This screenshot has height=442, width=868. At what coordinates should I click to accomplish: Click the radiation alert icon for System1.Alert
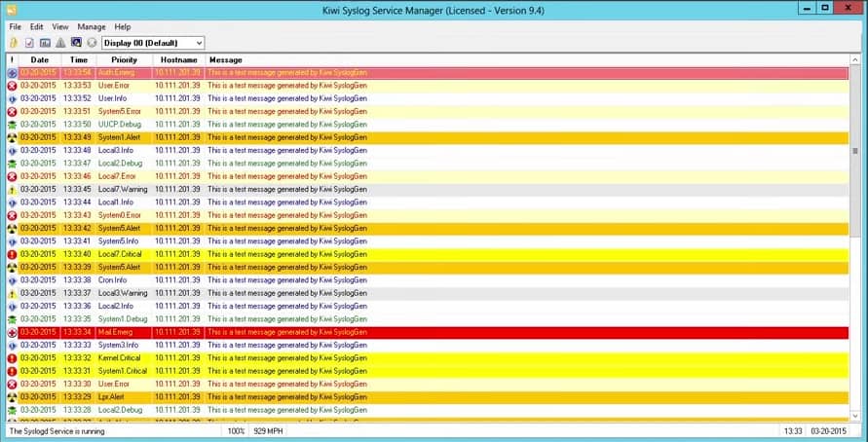click(13, 137)
